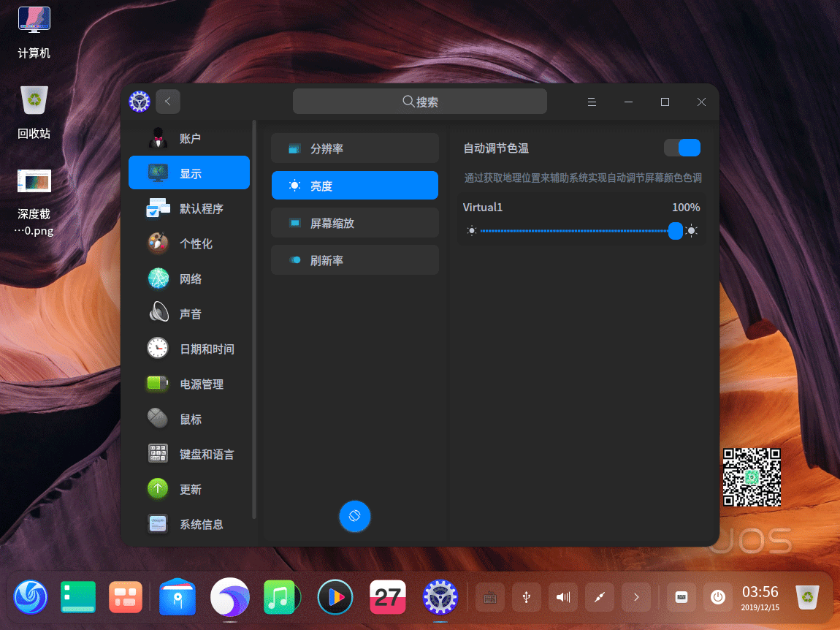Click the back arrow button in titlebar
The image size is (840, 630).
(x=168, y=102)
